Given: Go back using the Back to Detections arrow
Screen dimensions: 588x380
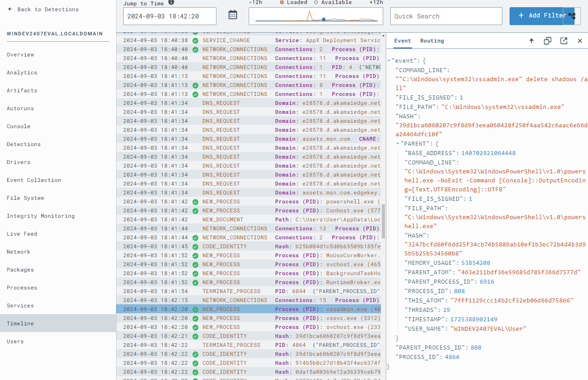Looking at the screenshot, I should [x=10, y=9].
